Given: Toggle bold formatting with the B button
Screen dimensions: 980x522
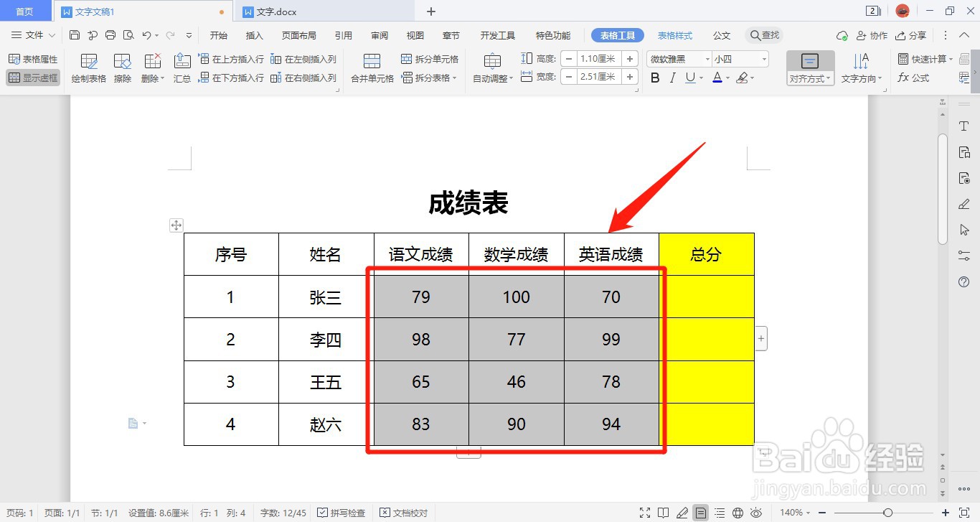Looking at the screenshot, I should pyautogui.click(x=654, y=77).
